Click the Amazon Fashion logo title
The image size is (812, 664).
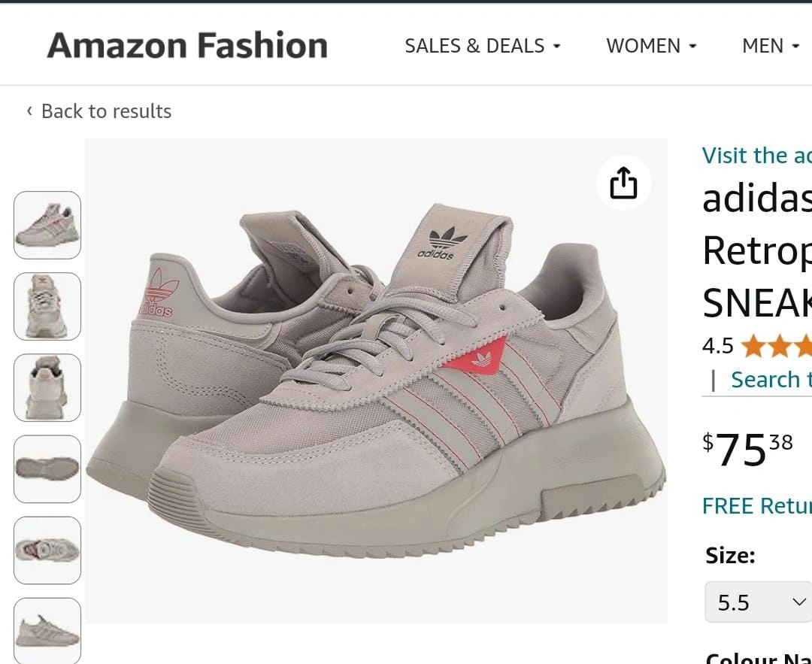[187, 45]
